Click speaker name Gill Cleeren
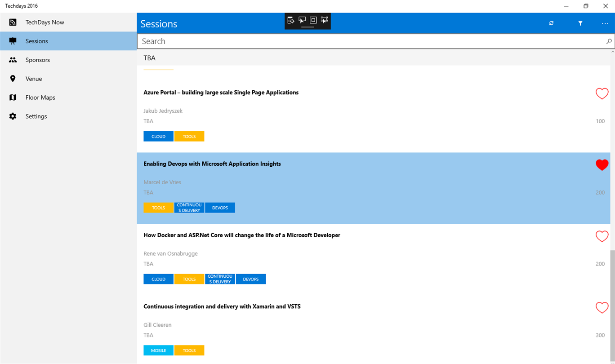 pos(157,325)
